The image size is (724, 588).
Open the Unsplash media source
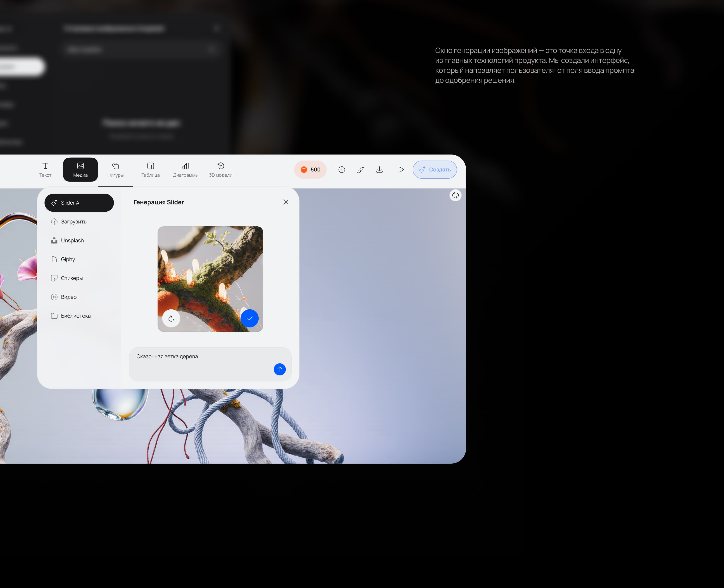click(72, 240)
